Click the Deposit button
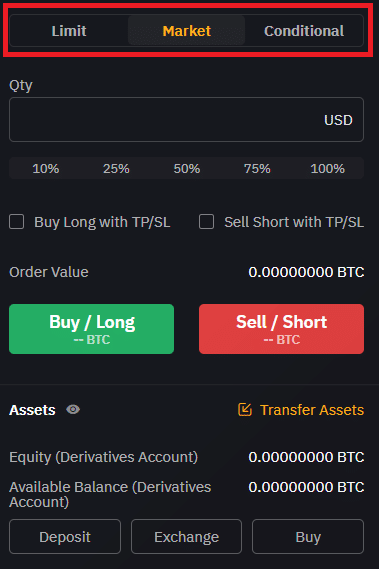379x569 pixels. pyautogui.click(x=65, y=536)
